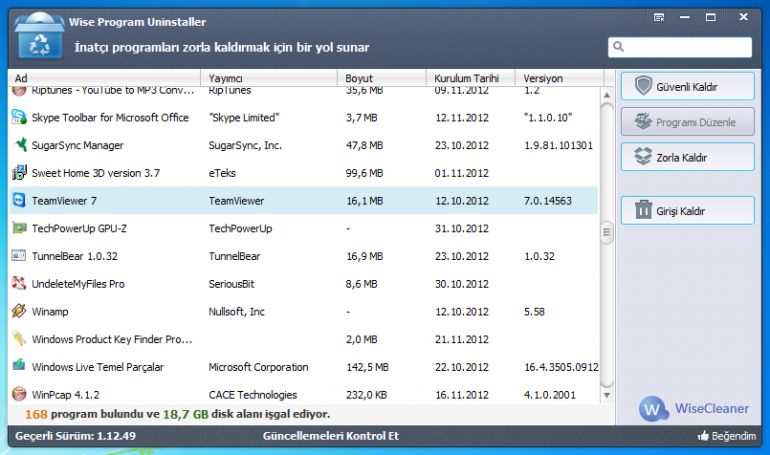Click the SugarSync Manager bird icon
This screenshot has height=455, width=770.
click(x=19, y=145)
